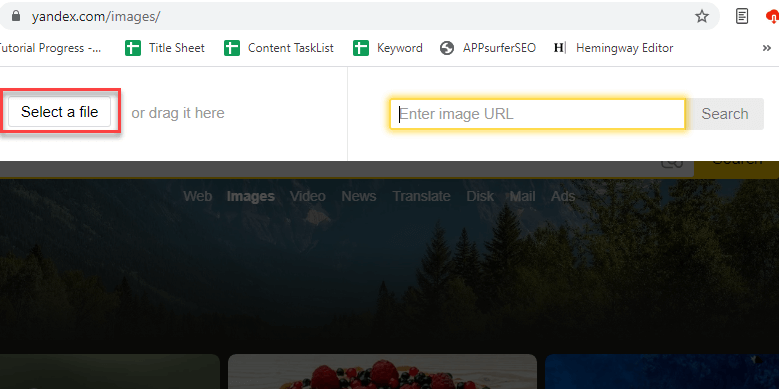Focus the Enter image URL field
Image resolution: width=779 pixels, height=389 pixels.
537,114
